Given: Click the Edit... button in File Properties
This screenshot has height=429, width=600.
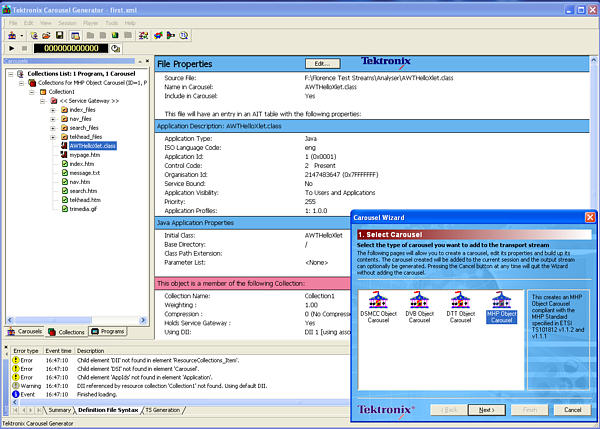Looking at the screenshot, I should pos(323,64).
